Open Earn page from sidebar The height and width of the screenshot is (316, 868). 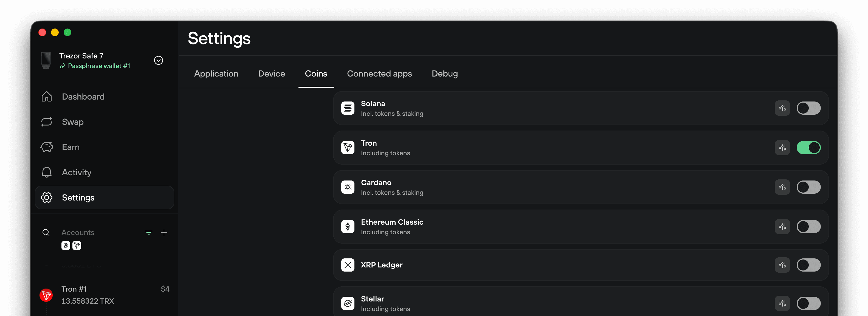pos(105,147)
